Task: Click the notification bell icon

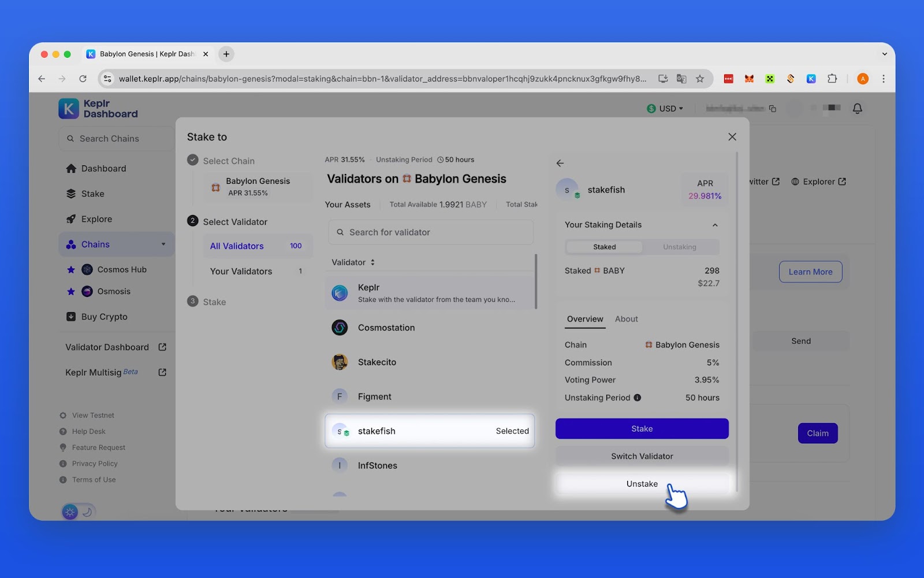Action: (857, 109)
